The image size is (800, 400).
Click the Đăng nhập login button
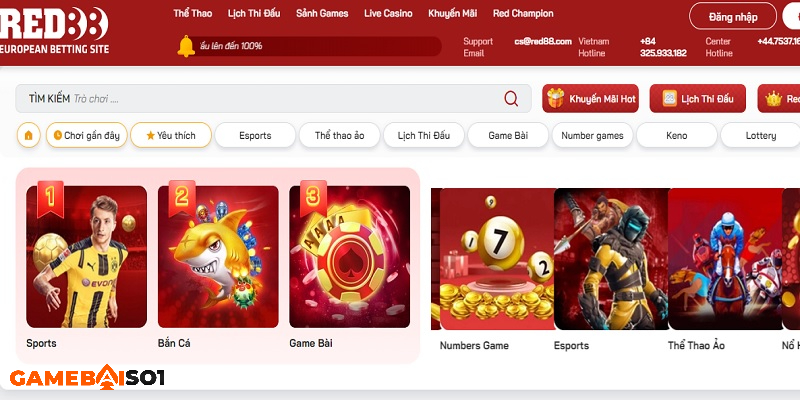733,16
